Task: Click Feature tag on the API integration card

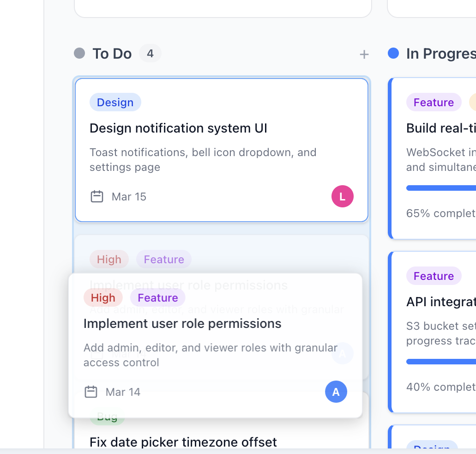Action: [x=434, y=276]
